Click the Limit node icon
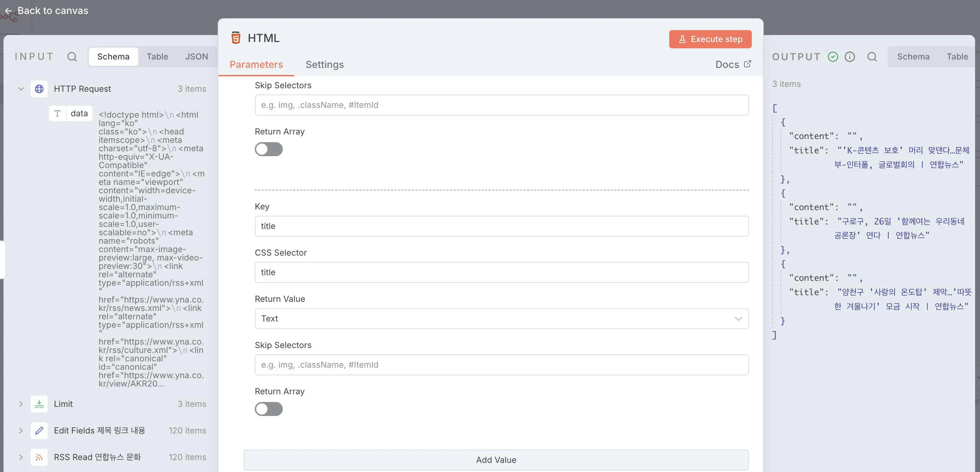 [x=39, y=404]
